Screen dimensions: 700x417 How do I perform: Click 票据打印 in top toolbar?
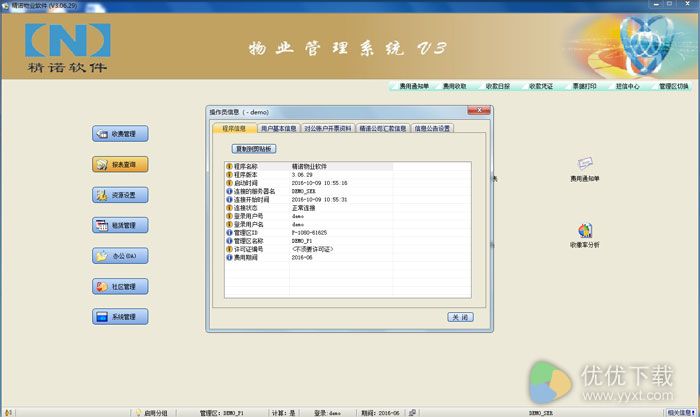[584, 86]
